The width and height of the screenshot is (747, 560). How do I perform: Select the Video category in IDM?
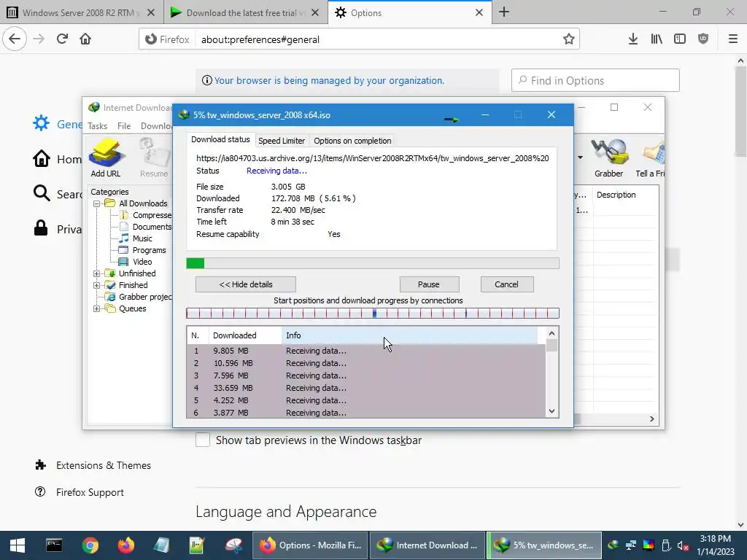click(x=142, y=262)
